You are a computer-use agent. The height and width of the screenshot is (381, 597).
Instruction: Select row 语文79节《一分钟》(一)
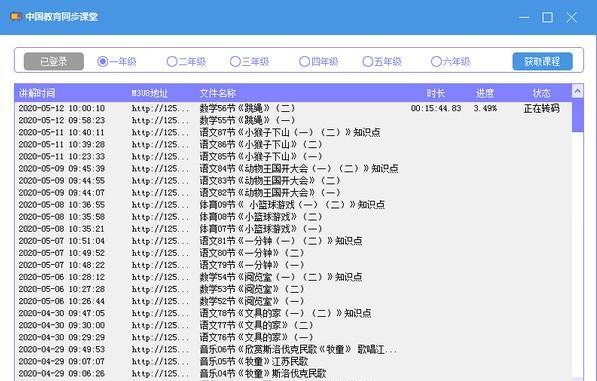[293, 265]
